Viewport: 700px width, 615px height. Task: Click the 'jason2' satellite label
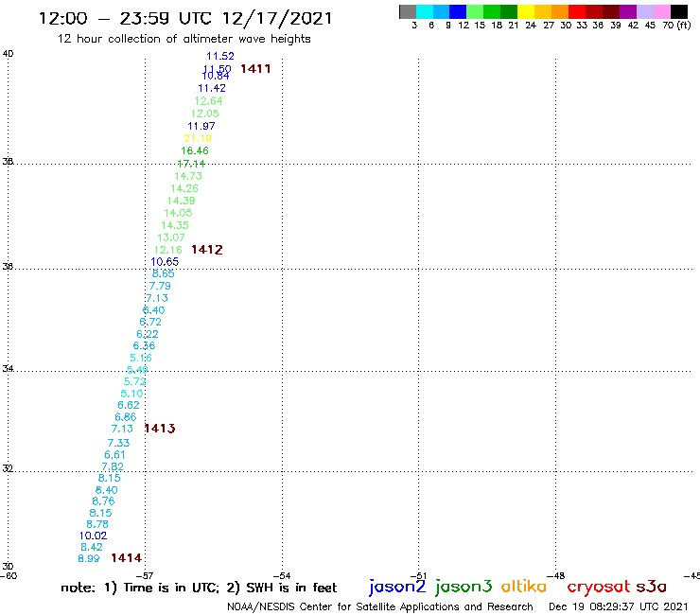pyautogui.click(x=397, y=587)
